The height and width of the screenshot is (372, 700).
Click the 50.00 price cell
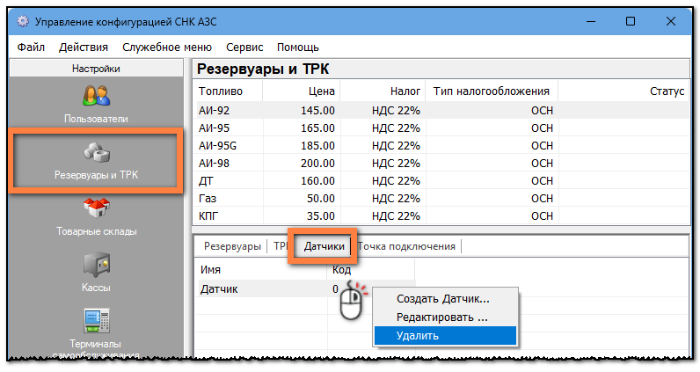(321, 198)
